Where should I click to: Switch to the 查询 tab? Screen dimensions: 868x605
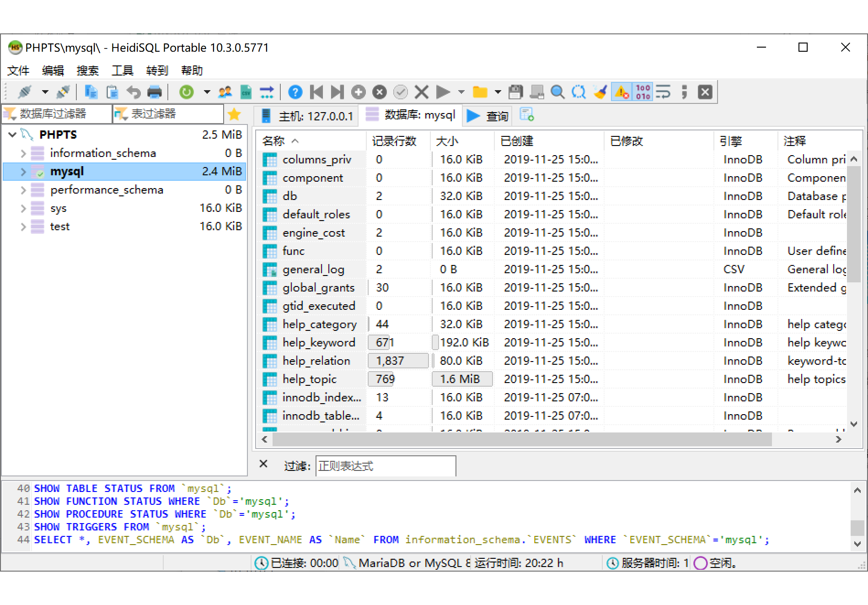488,116
